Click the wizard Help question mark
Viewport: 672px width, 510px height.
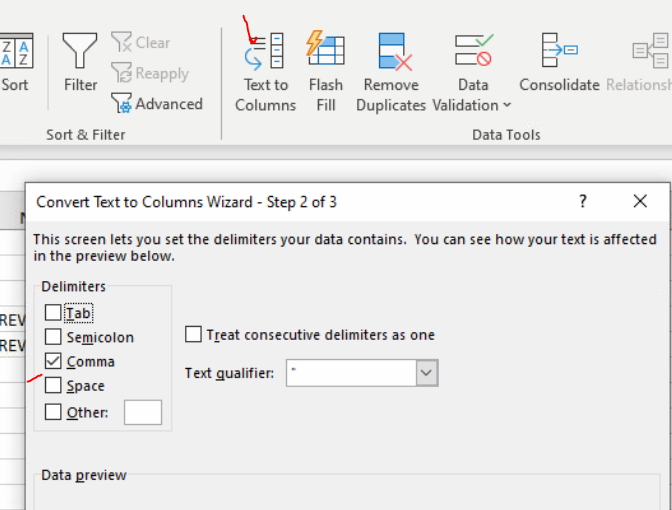pos(583,201)
